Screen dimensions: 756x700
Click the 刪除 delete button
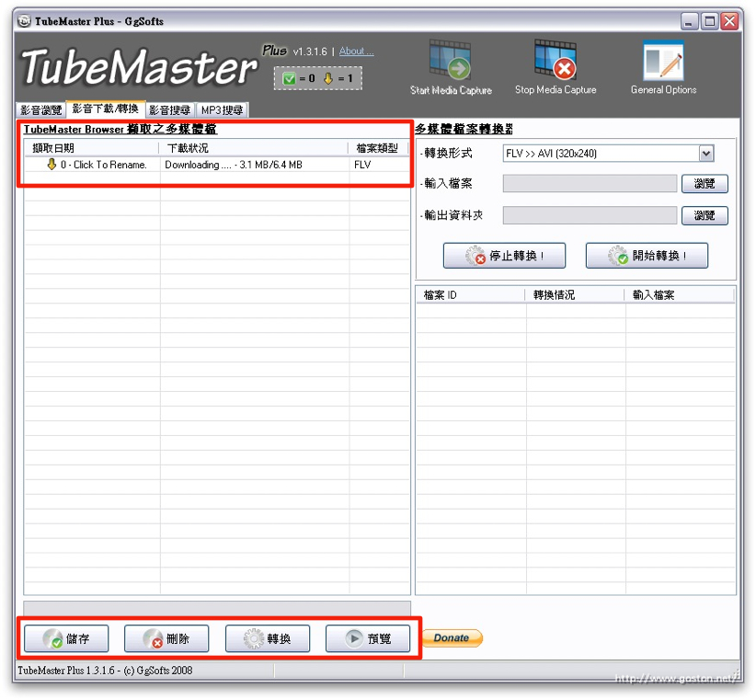tap(166, 638)
